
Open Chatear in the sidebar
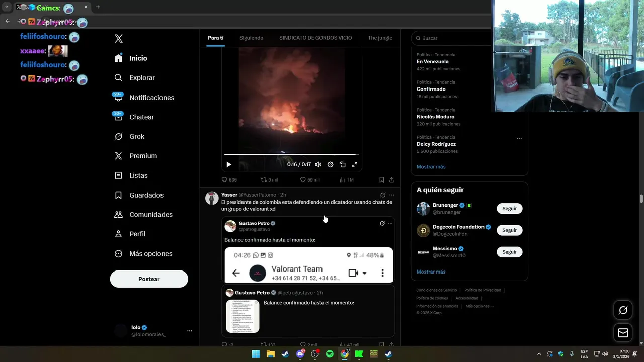pyautogui.click(x=134, y=117)
